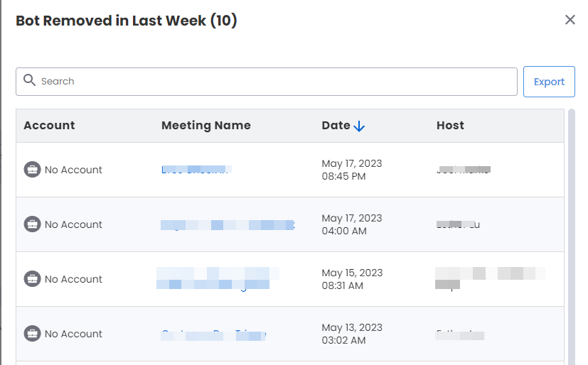
Task: Open meeting link dated May 13 03:02 AM
Action: 213,334
